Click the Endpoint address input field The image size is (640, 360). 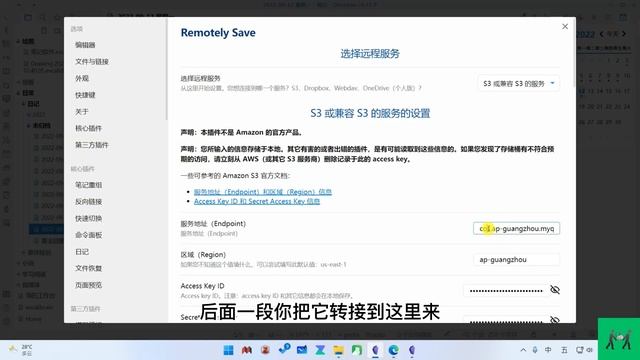pyautogui.click(x=516, y=229)
